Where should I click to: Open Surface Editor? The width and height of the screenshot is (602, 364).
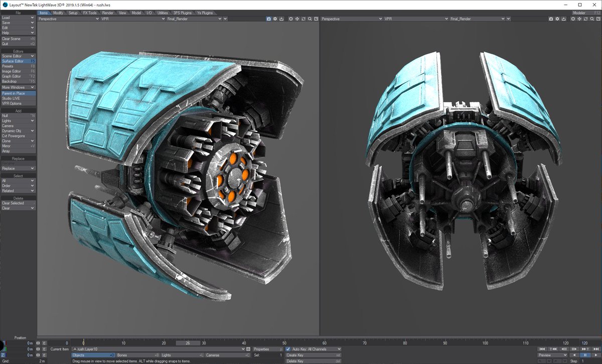[x=18, y=61]
